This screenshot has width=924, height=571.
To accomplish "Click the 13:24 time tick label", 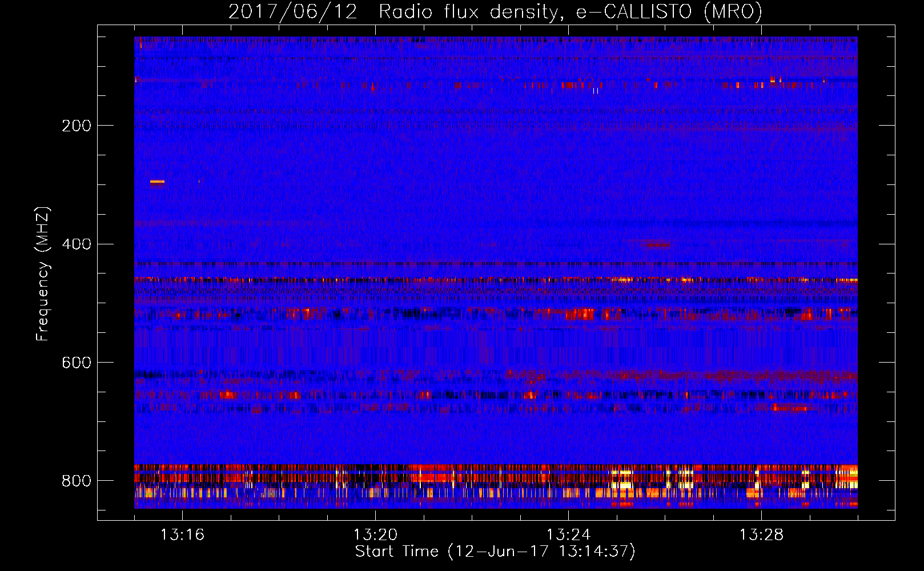I will point(568,535).
